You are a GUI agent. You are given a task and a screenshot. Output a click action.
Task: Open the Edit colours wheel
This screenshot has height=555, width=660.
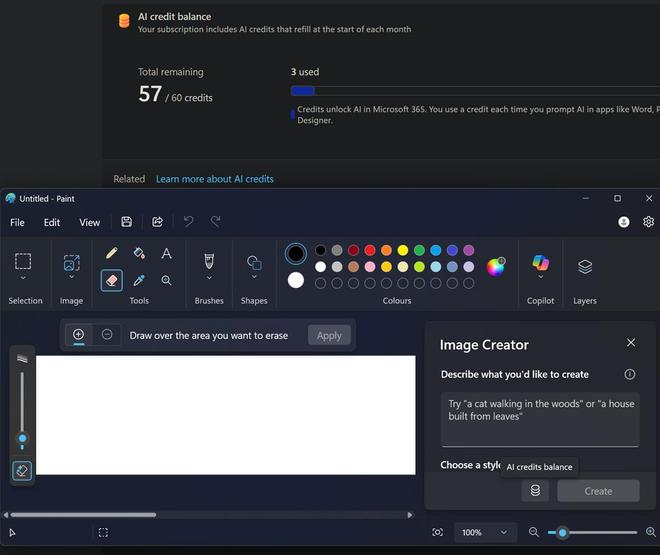496,266
